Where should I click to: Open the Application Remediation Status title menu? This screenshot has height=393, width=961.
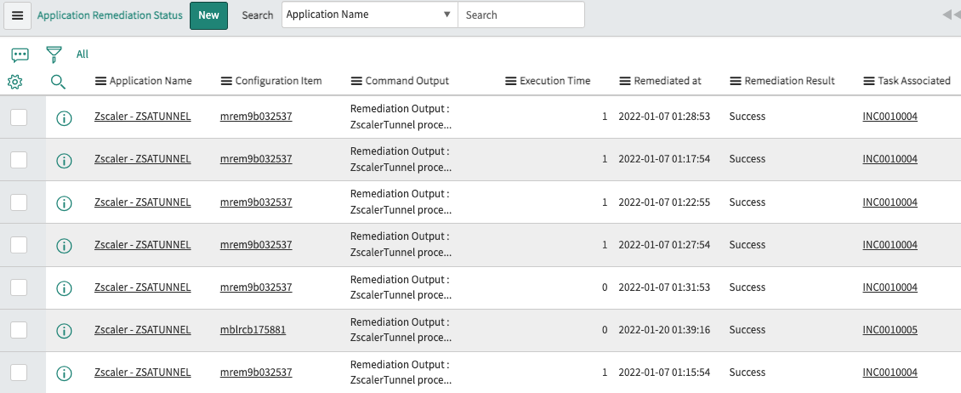[110, 15]
